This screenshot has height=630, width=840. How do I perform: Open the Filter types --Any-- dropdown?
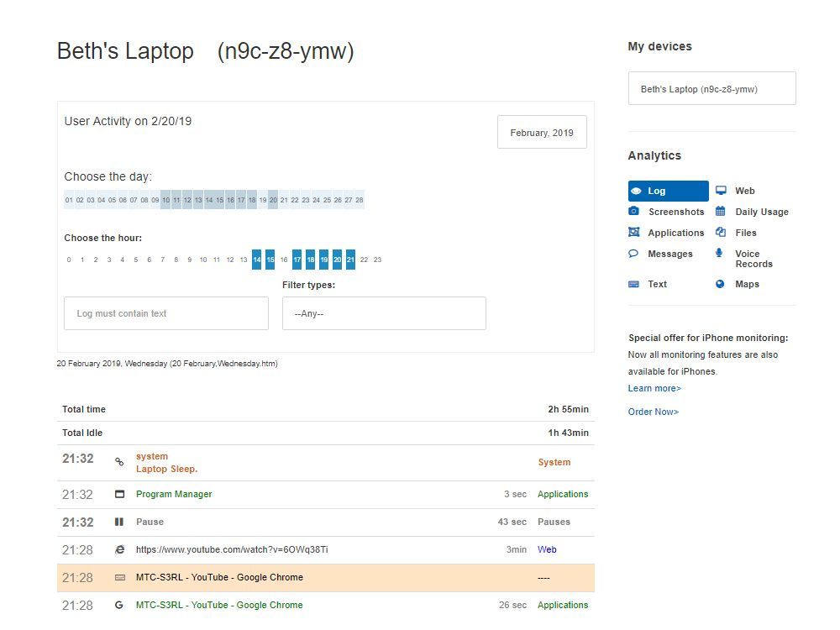(384, 313)
